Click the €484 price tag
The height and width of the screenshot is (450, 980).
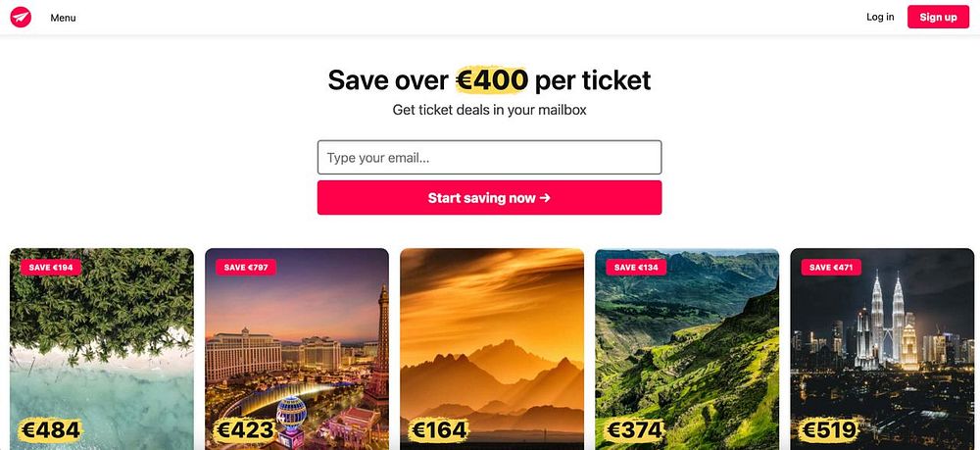pos(50,429)
